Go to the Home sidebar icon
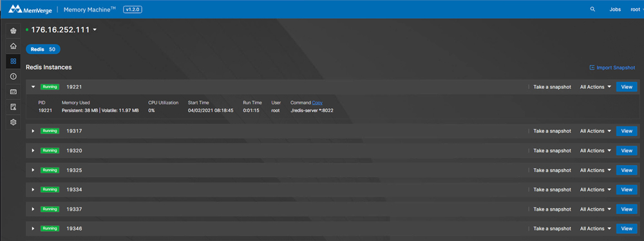This screenshot has width=644, height=241. (13, 46)
